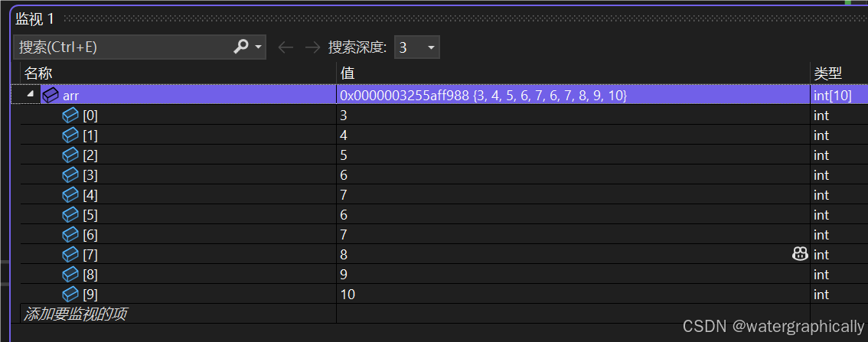This screenshot has height=342, width=868.
Task: Click the Copilot icon in row [7]
Action: (800, 255)
